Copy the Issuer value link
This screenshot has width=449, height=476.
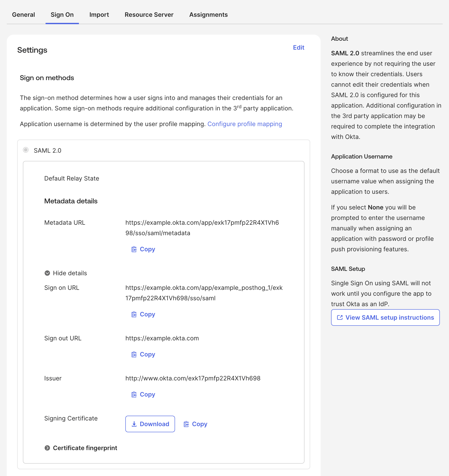coord(147,394)
